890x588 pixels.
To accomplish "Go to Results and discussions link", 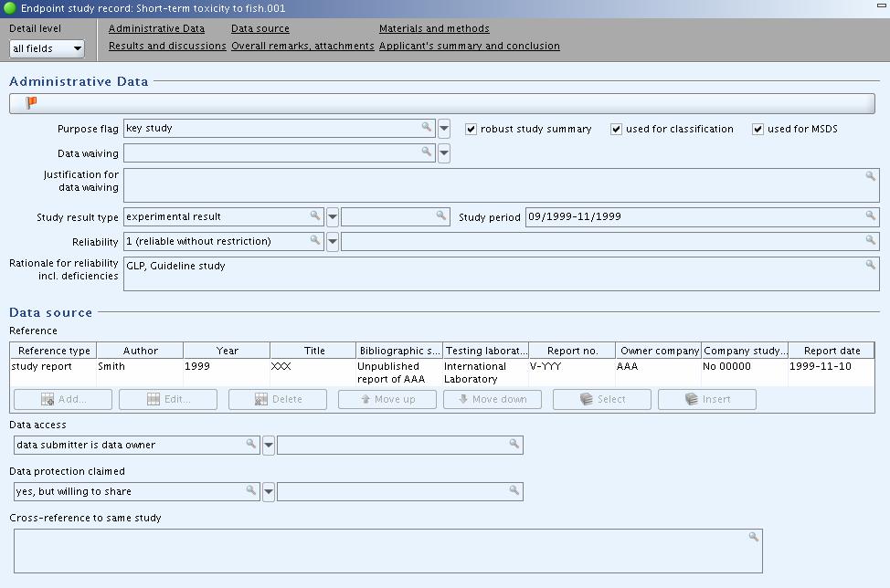I will (167, 46).
